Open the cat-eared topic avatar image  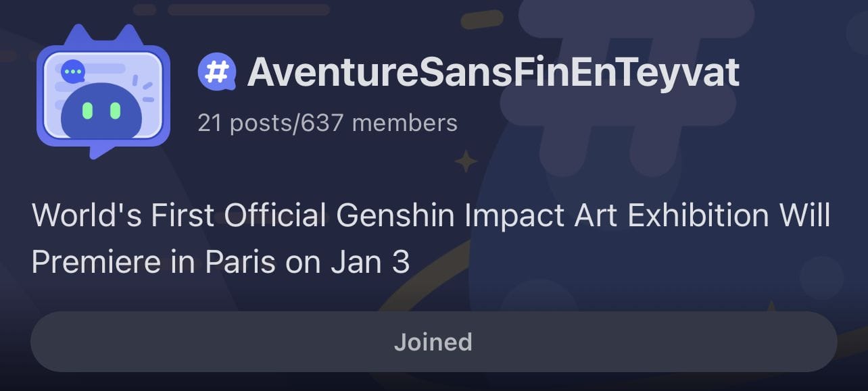click(103, 91)
